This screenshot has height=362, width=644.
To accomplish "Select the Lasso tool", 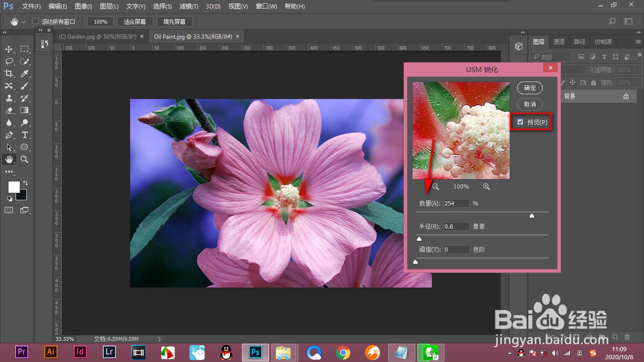I will (x=9, y=61).
